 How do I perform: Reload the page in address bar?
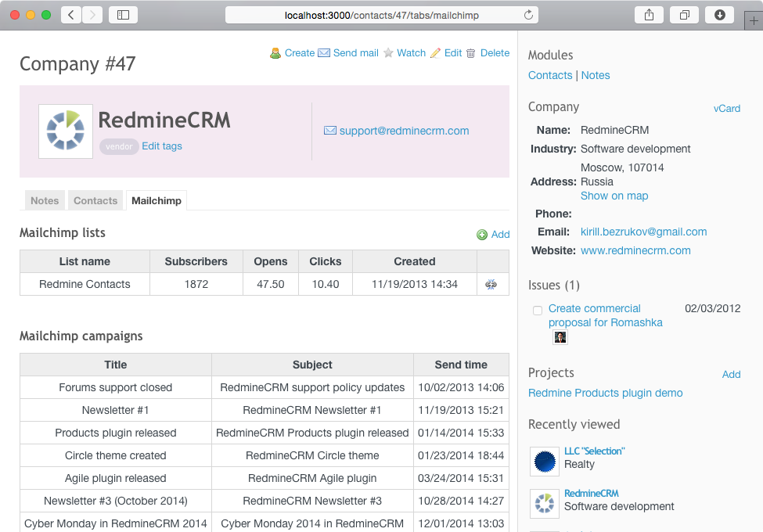pyautogui.click(x=528, y=15)
